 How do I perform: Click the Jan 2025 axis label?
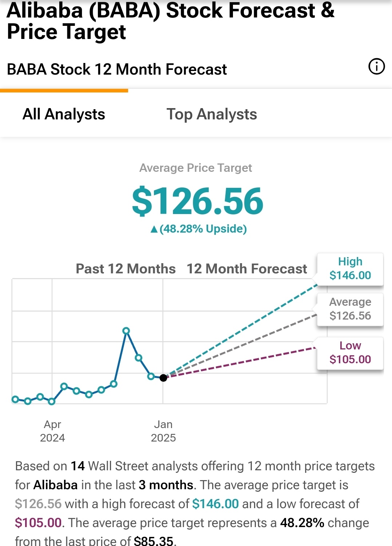(x=163, y=431)
